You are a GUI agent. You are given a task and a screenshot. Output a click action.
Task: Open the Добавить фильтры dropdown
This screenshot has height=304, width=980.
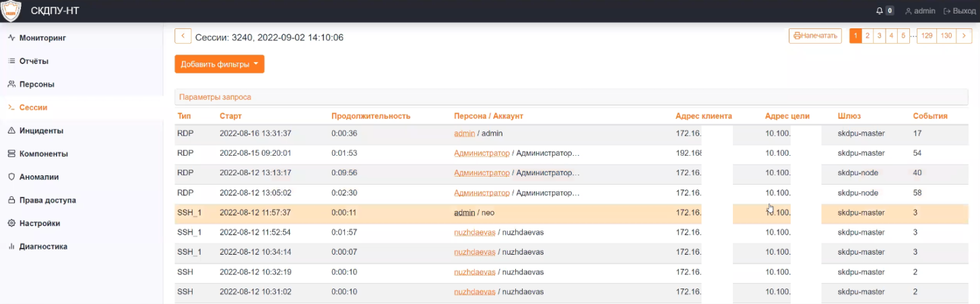pyautogui.click(x=220, y=64)
